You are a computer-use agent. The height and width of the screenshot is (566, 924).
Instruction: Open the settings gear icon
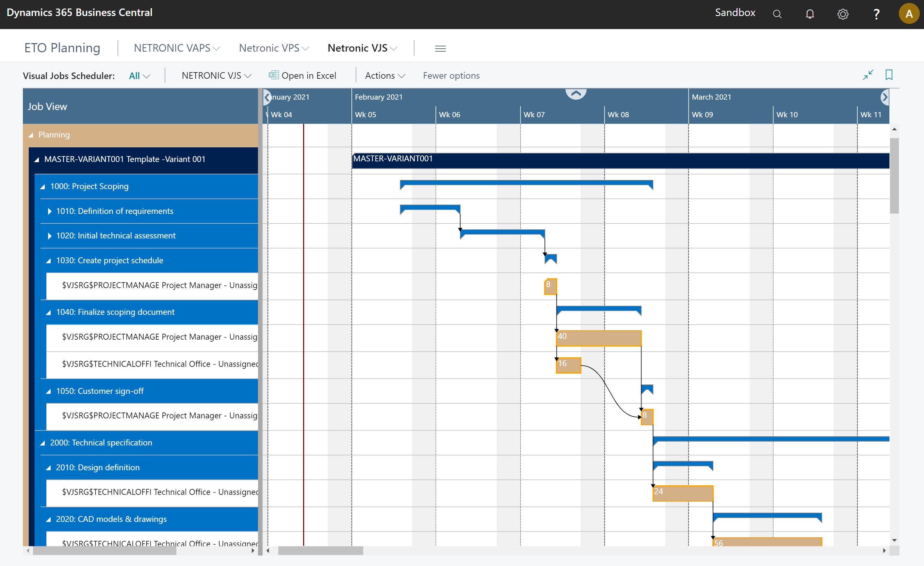[x=843, y=14]
